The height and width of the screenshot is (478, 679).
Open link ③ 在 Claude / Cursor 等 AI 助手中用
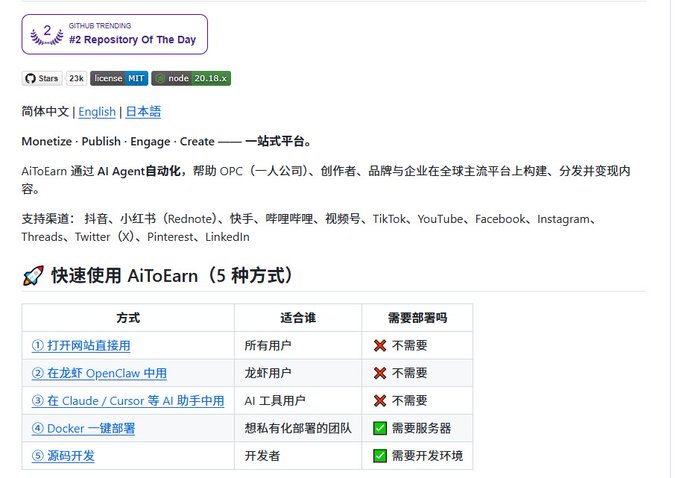(x=128, y=401)
